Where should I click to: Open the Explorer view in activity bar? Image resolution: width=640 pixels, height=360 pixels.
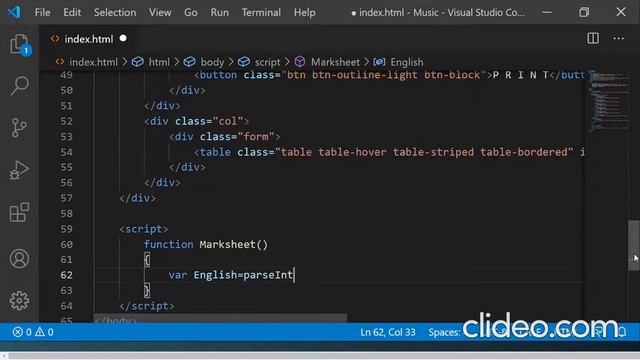pyautogui.click(x=19, y=44)
